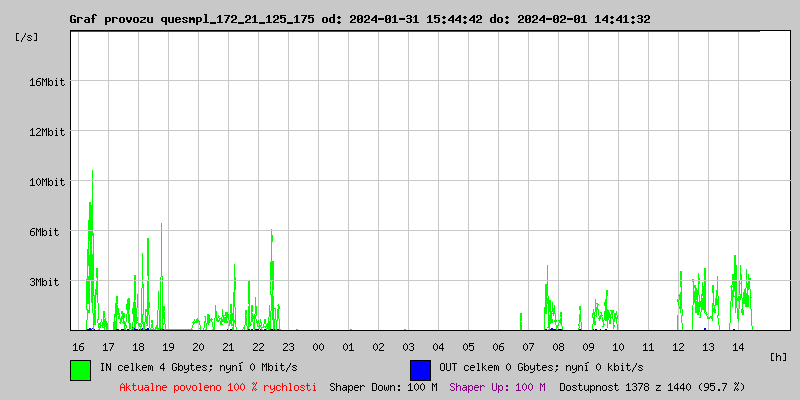Click the 12Mbit y-axis label
Image resolution: width=800 pixels, height=400 pixels.
tap(47, 132)
